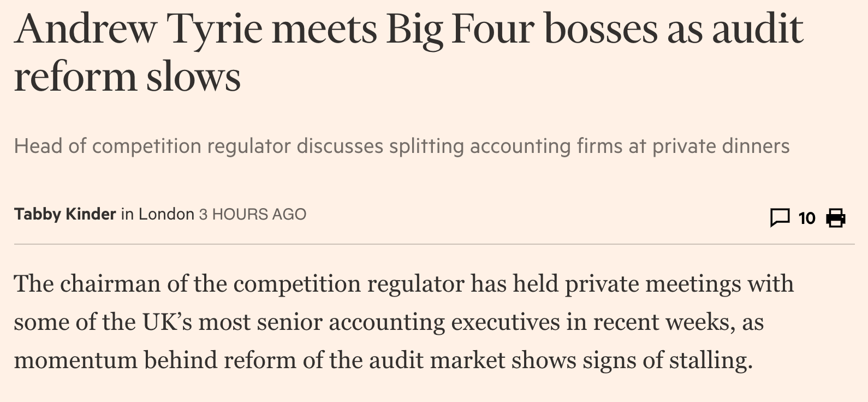
Task: Click the "3 HOURS AGO" timestamp
Action: point(252,214)
